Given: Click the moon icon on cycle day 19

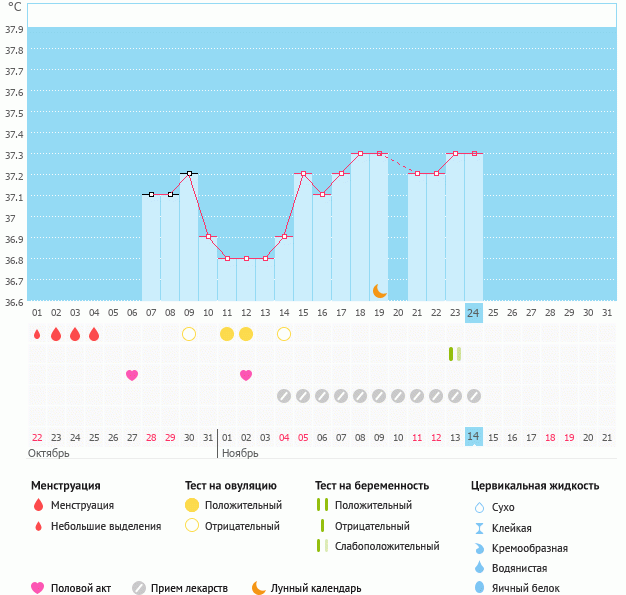Looking at the screenshot, I should click(x=379, y=290).
